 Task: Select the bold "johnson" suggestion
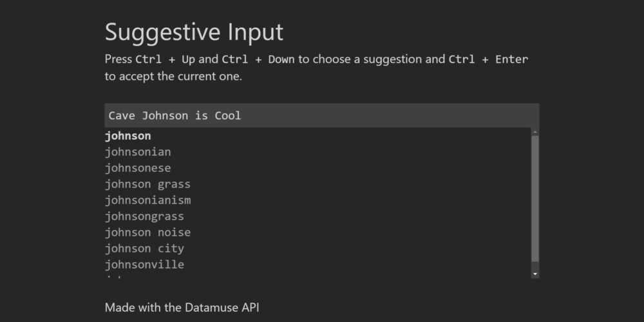(x=128, y=136)
